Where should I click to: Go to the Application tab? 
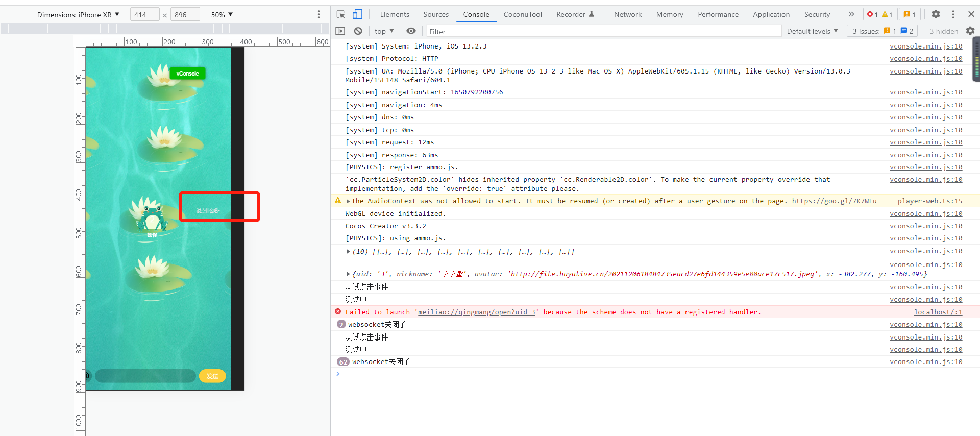click(x=771, y=14)
